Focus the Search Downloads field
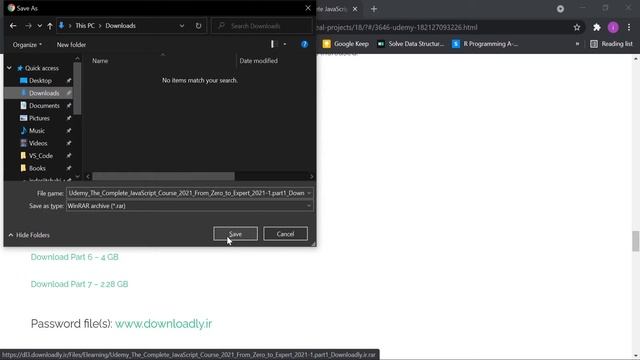Image resolution: width=640 pixels, height=360 pixels. pos(262,26)
